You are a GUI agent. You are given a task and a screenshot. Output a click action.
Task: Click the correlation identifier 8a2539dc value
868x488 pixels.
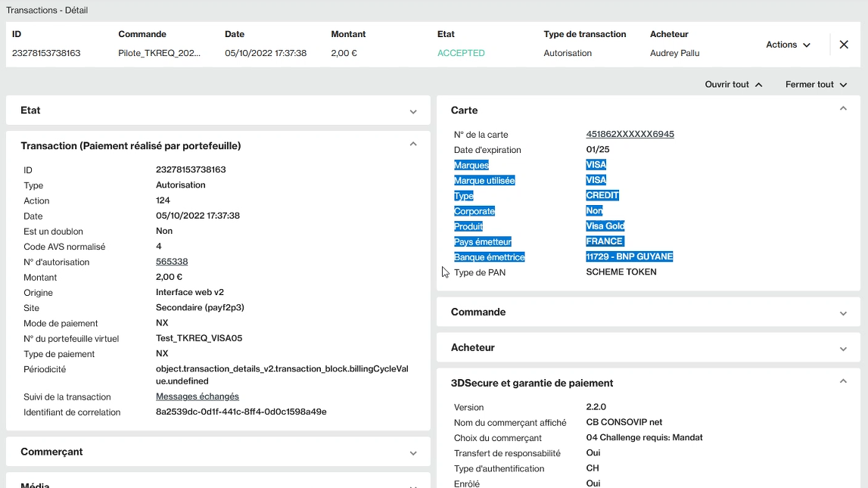coord(241,412)
